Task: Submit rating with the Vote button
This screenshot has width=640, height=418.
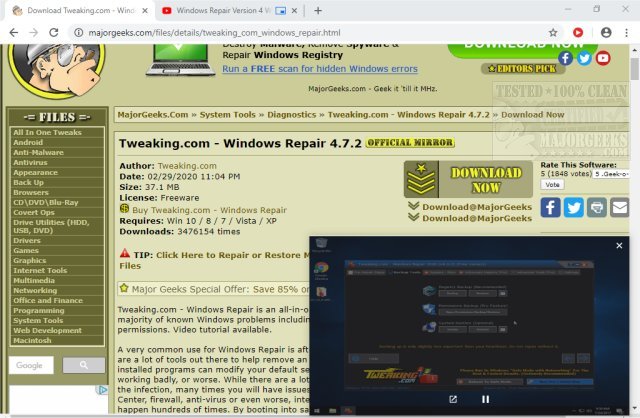Action: tap(552, 185)
